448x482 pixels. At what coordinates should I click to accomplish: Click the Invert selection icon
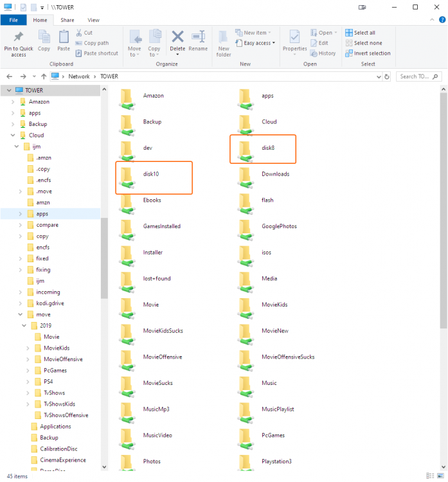point(348,53)
